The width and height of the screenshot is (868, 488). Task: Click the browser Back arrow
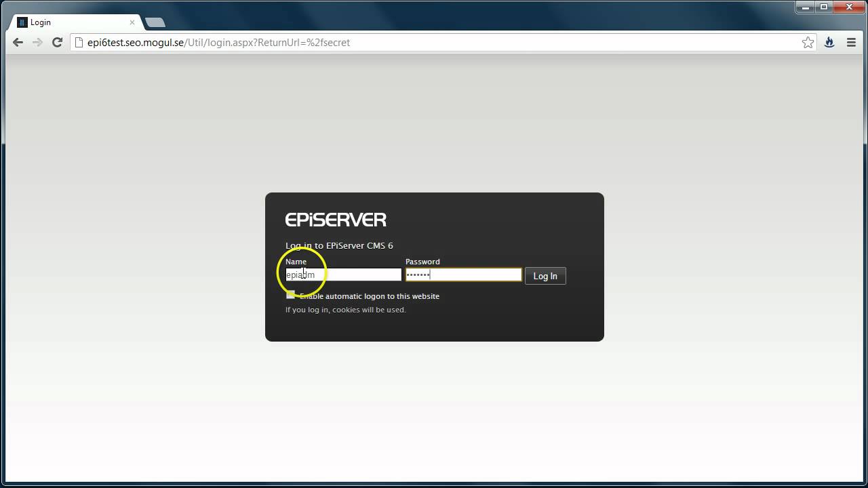(18, 42)
